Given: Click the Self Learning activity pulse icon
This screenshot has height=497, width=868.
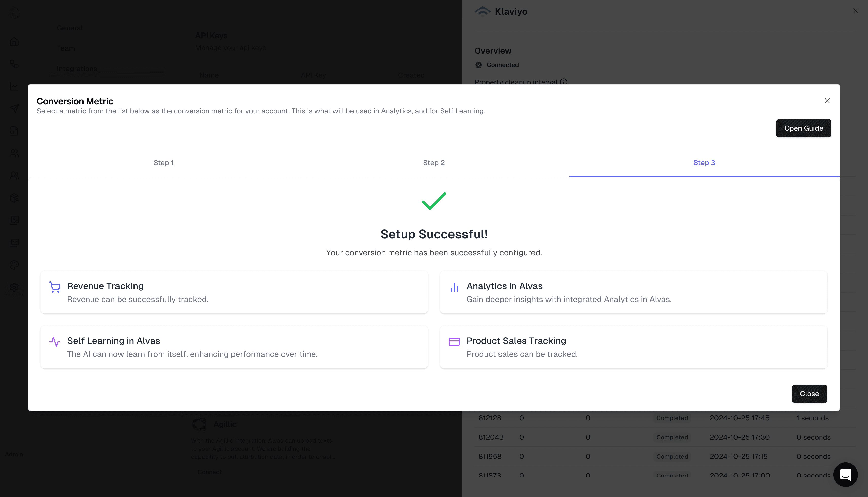Looking at the screenshot, I should (55, 342).
